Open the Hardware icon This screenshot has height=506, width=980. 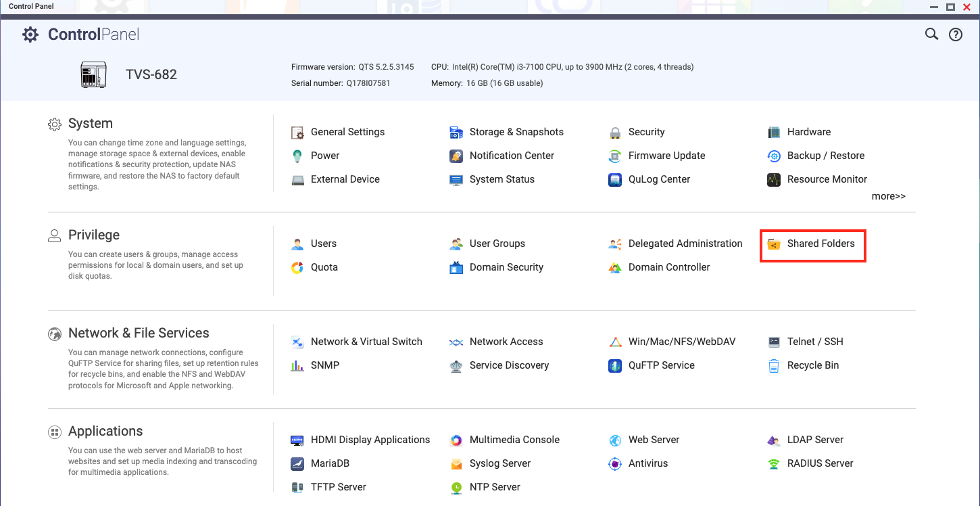pyautogui.click(x=774, y=132)
